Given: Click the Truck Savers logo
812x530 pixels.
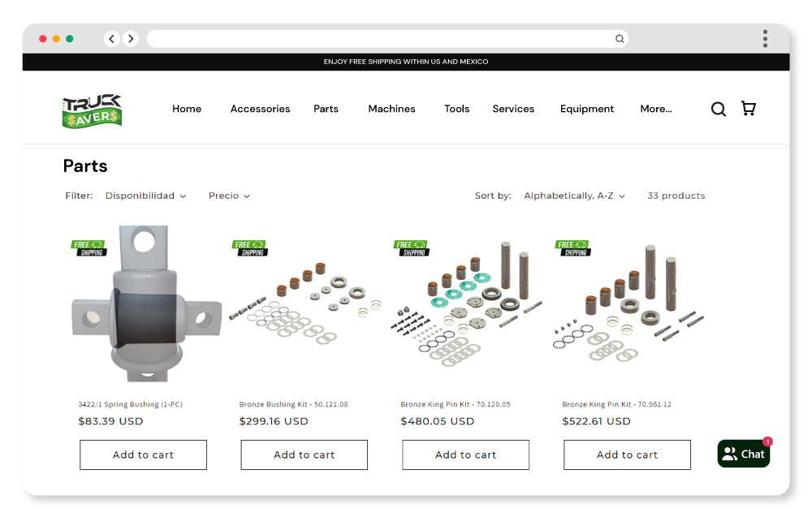Looking at the screenshot, I should click(92, 110).
